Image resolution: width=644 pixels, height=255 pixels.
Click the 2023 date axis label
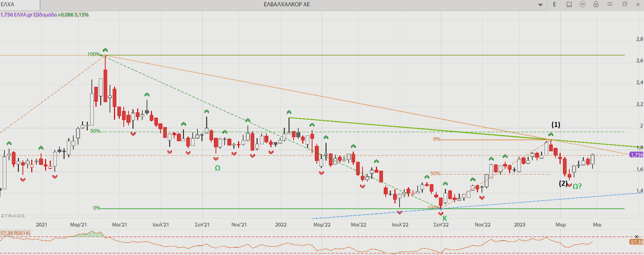[520, 225]
